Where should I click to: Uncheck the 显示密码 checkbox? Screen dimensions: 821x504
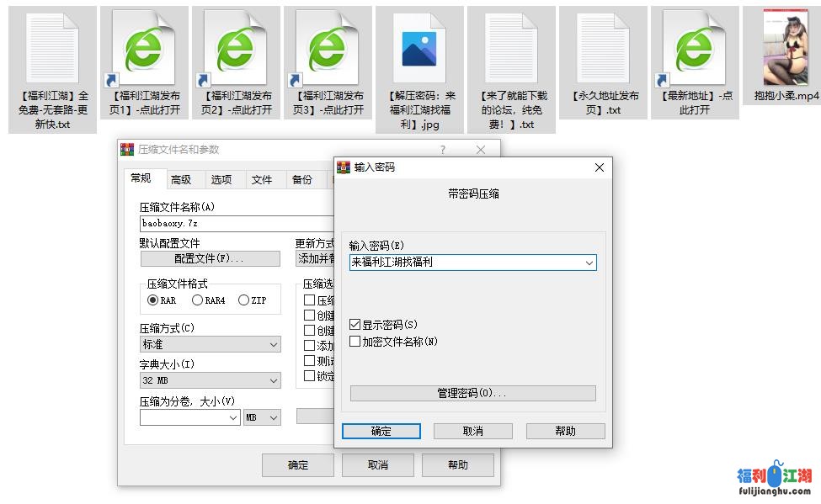(355, 324)
